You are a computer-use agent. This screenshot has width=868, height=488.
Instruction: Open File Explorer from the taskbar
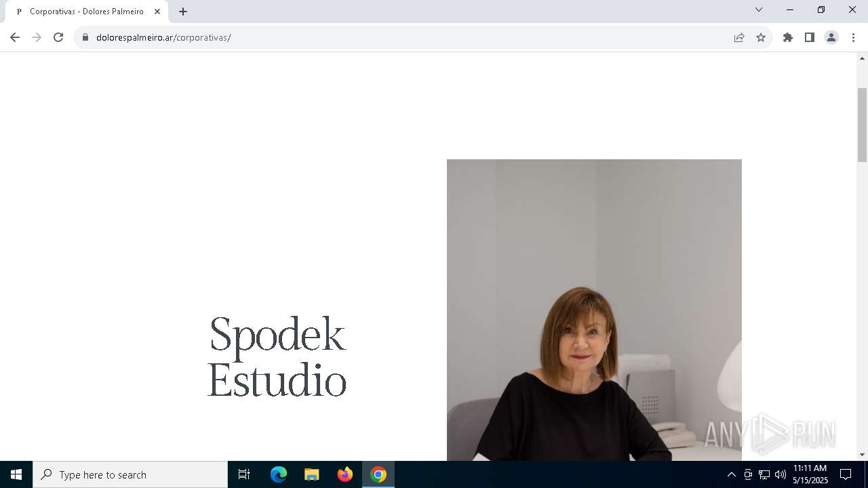click(312, 474)
